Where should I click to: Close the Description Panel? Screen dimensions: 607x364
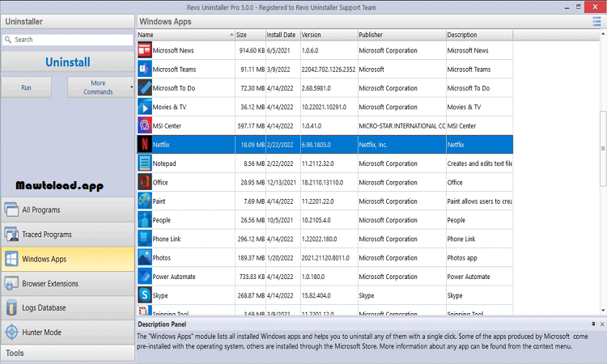point(602,324)
